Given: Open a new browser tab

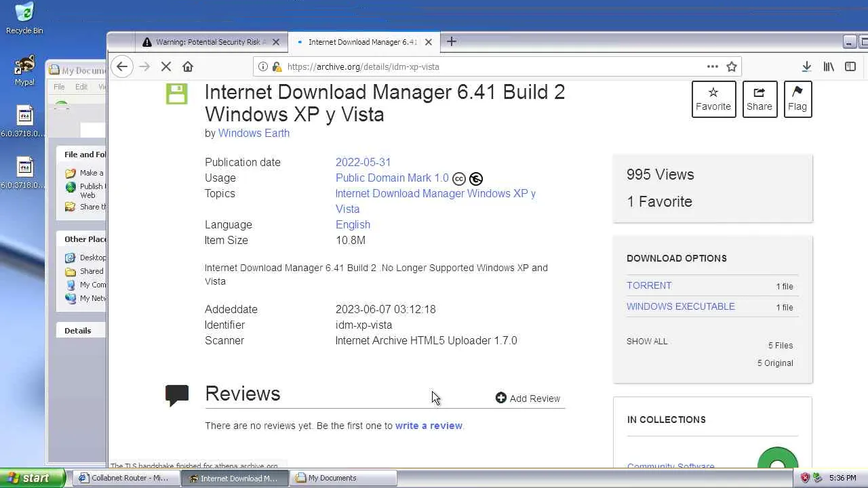Looking at the screenshot, I should [x=452, y=41].
